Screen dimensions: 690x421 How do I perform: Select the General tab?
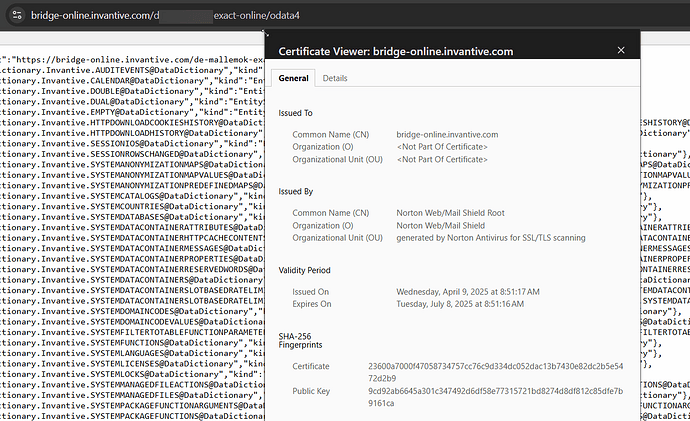pos(293,78)
